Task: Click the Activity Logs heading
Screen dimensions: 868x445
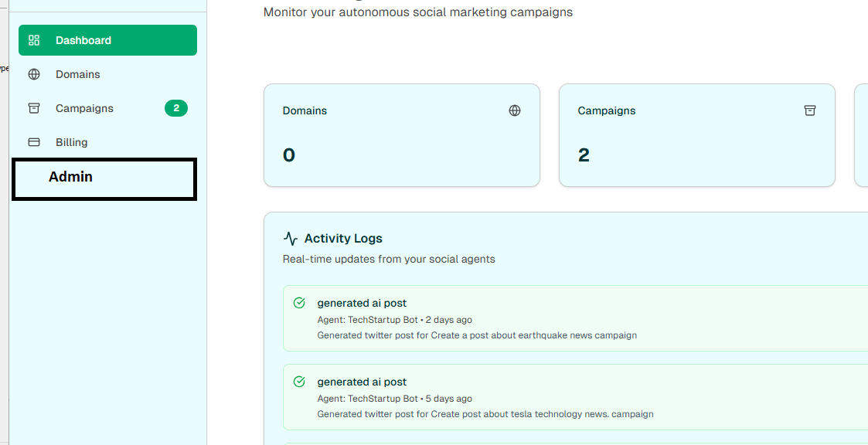Action: pos(343,239)
